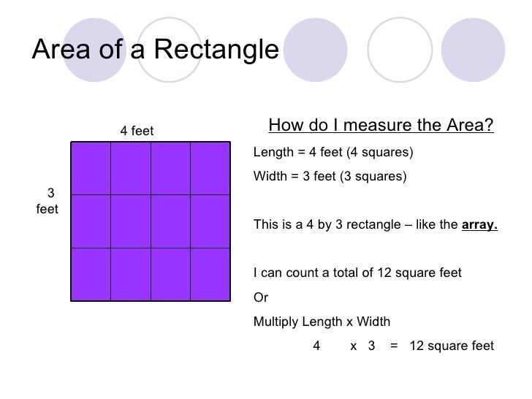Click the "I can count a total of 12 square feet" line

357,273
